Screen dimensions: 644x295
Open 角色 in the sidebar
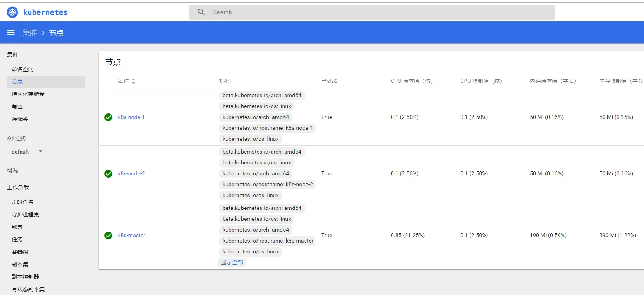[x=17, y=106]
